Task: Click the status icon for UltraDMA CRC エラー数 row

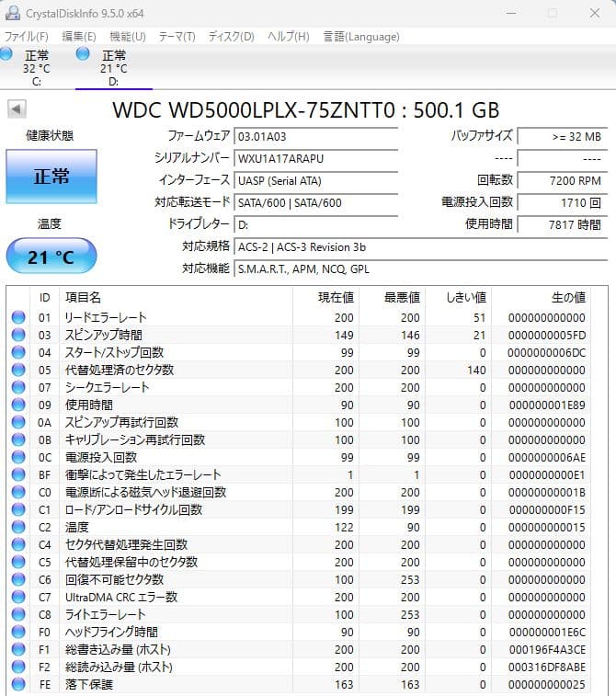Action: [18, 597]
